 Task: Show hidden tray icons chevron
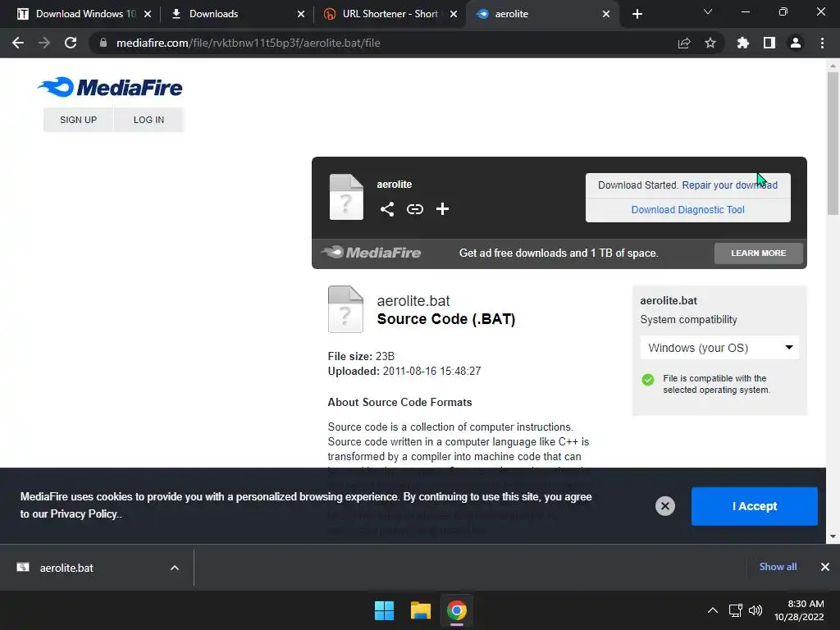pyautogui.click(x=713, y=610)
